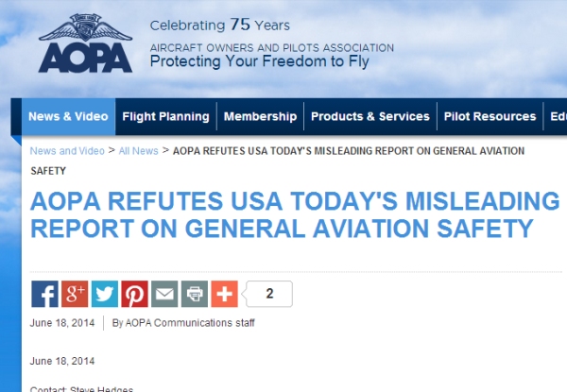Click the partially visible Edu nav item
Viewport: 567px width, 392px height.
click(558, 117)
